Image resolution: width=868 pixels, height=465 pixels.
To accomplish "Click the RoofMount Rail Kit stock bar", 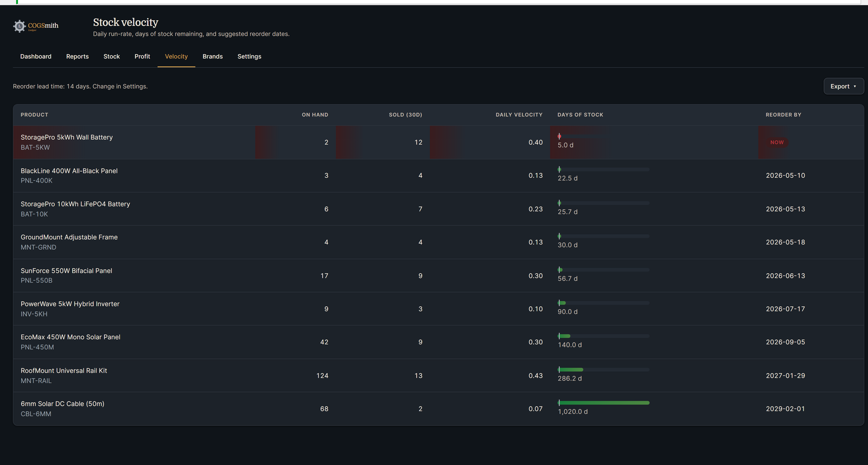I will [603, 370].
